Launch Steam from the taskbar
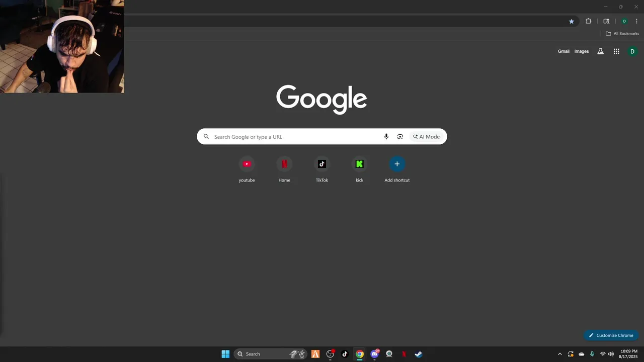This screenshot has width=644, height=362. coord(418,354)
